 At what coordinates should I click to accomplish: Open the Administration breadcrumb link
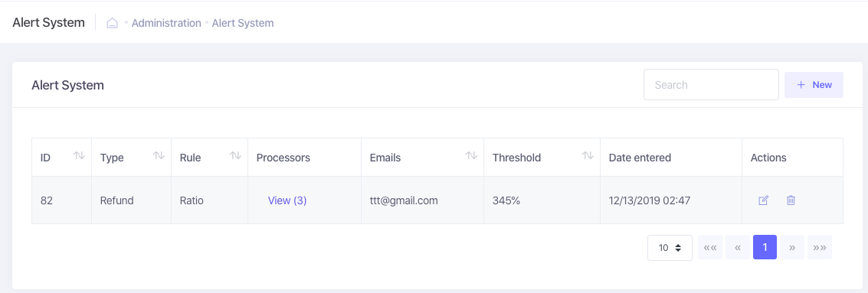[x=166, y=23]
